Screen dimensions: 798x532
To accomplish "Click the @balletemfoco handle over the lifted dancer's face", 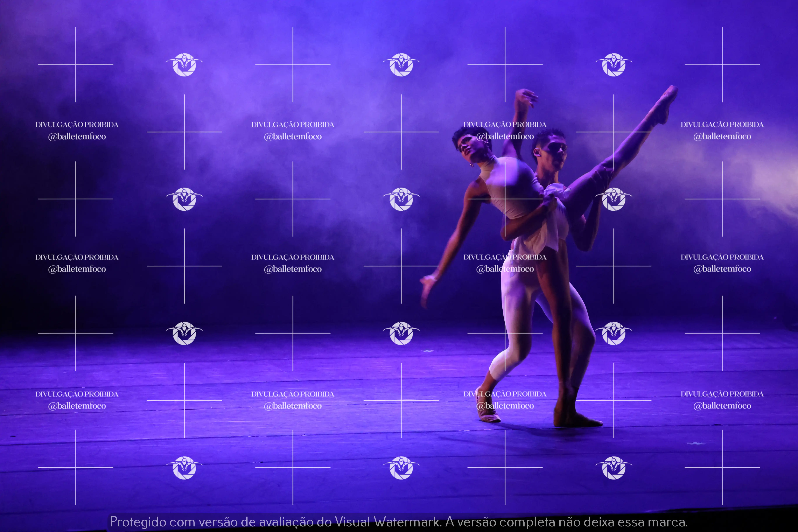I will pyautogui.click(x=505, y=136).
